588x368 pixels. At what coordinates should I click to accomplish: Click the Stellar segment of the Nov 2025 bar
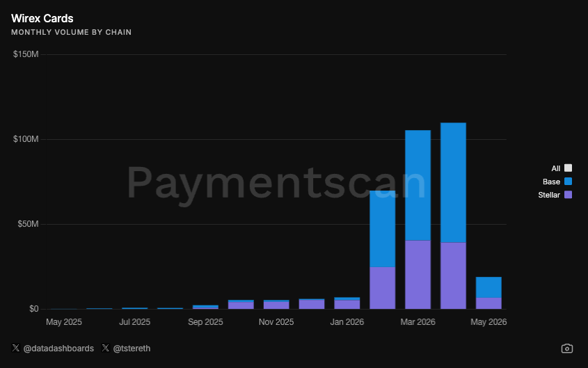click(276, 305)
